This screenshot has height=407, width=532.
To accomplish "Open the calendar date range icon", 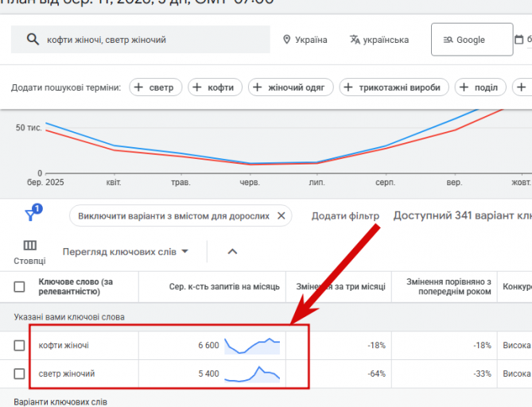I will click(x=519, y=39).
